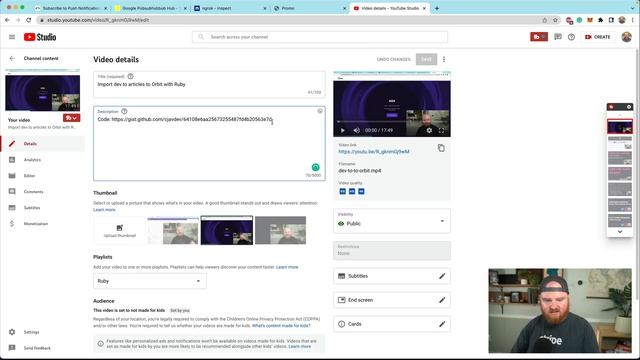The height and width of the screenshot is (360, 640).
Task: Open the video player settings gear
Action: coord(429,130)
